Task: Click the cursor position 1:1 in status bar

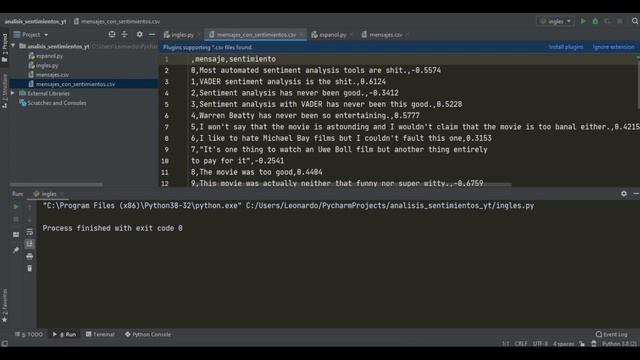Action: coord(505,344)
